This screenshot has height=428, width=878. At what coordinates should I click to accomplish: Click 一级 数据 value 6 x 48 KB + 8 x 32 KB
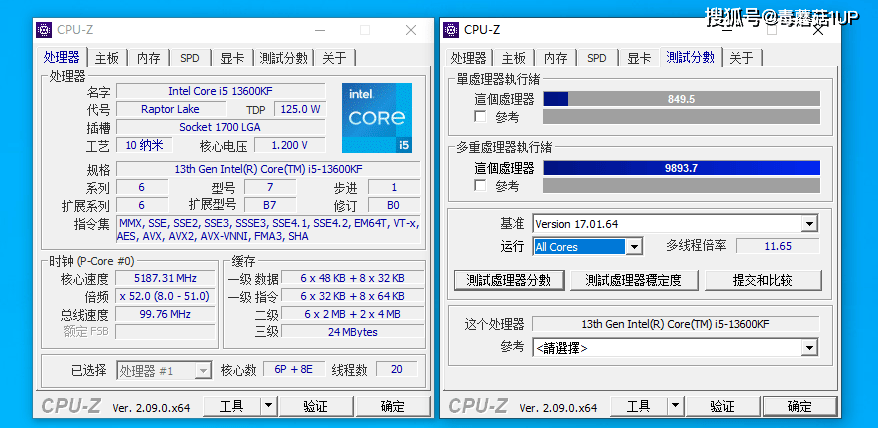(x=353, y=278)
